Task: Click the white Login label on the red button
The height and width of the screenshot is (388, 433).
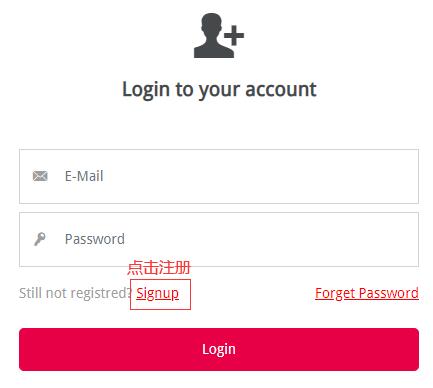Action: pyautogui.click(x=219, y=350)
